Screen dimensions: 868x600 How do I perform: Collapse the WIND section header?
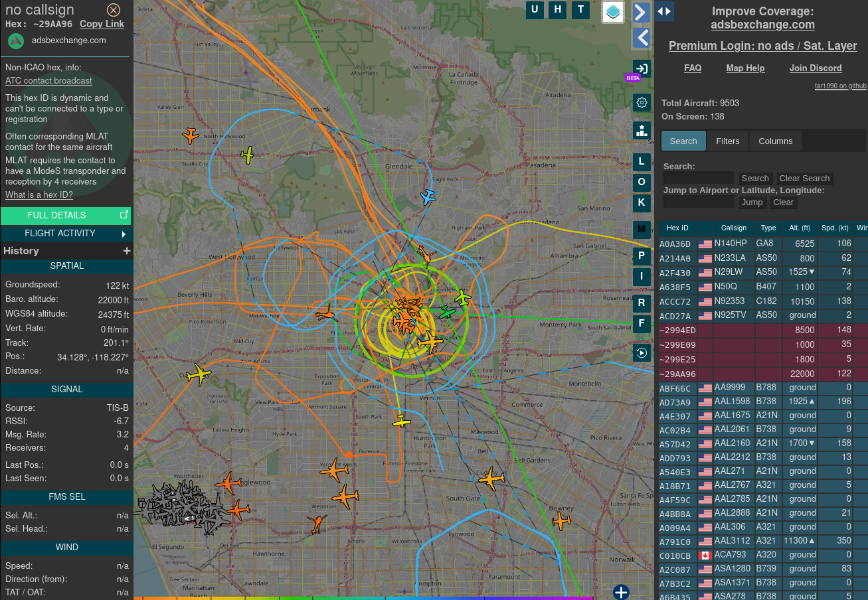click(x=66, y=548)
